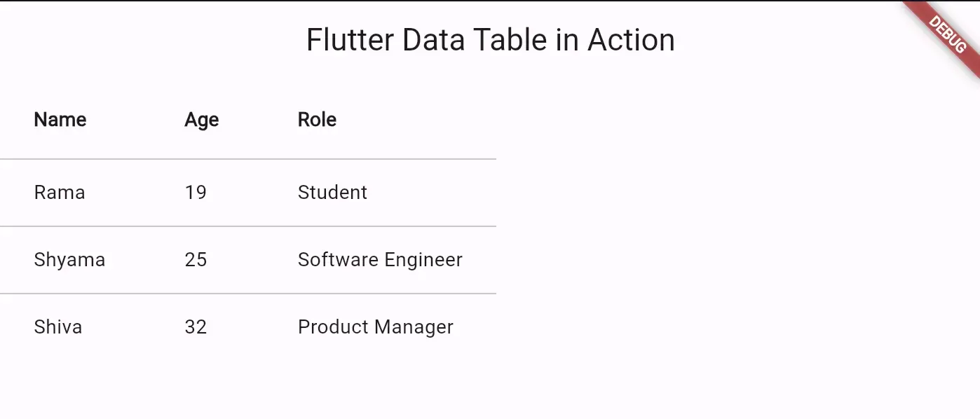This screenshot has height=419, width=980.
Task: Click the word Action in the title
Action: click(632, 40)
